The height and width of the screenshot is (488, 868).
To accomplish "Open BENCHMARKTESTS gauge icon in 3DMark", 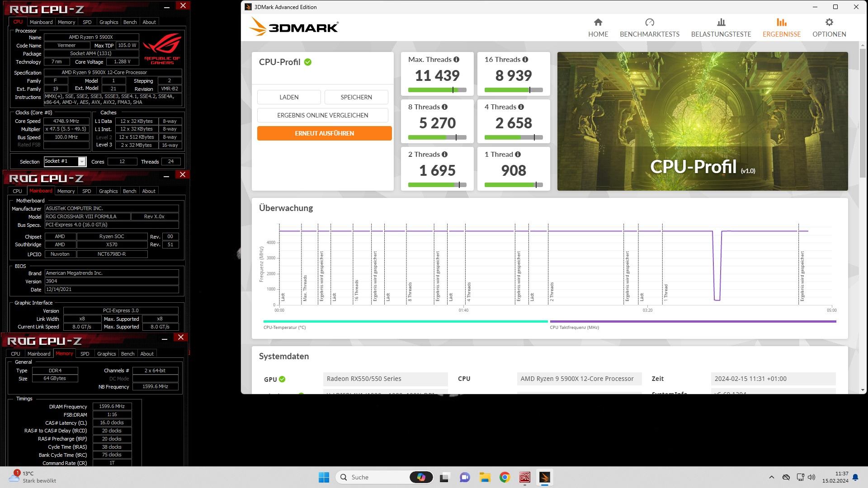I will tap(649, 23).
